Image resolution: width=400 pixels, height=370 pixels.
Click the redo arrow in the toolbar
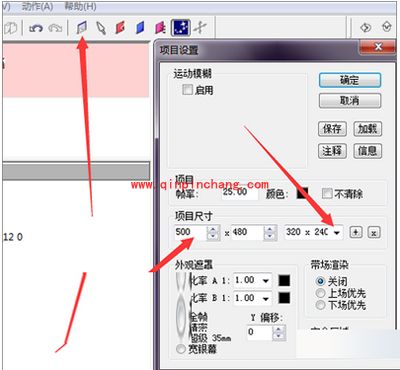tap(55, 28)
